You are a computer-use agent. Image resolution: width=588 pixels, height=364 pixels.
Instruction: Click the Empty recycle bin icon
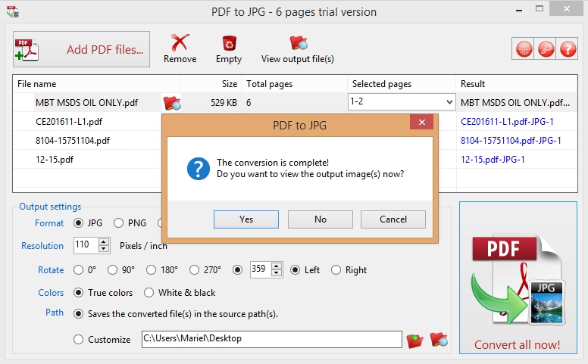click(229, 43)
